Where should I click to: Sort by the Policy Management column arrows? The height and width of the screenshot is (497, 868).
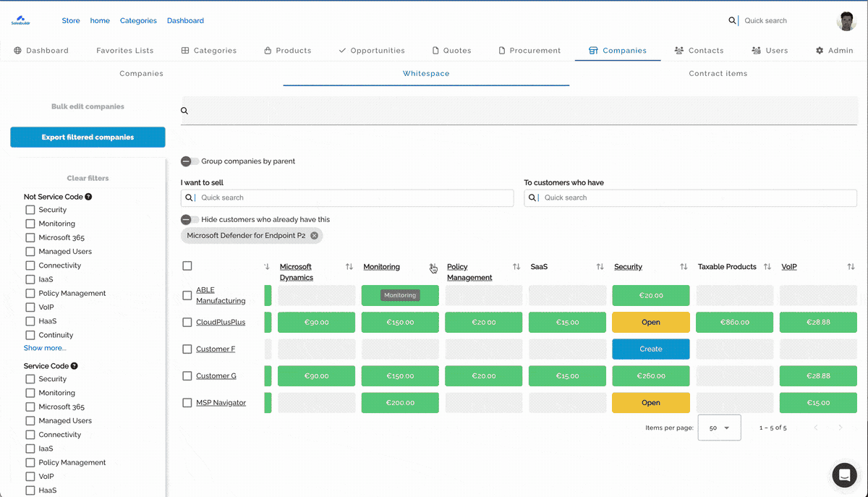516,267
